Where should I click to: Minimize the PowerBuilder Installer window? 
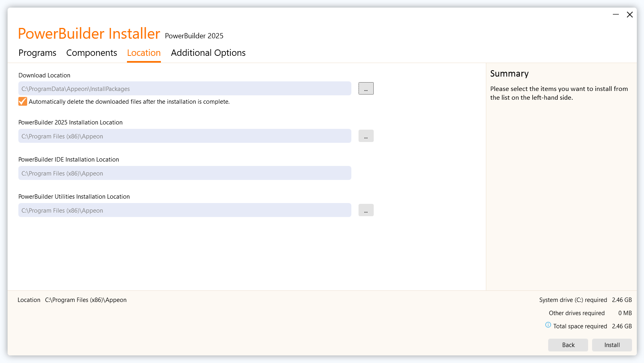[x=616, y=15]
